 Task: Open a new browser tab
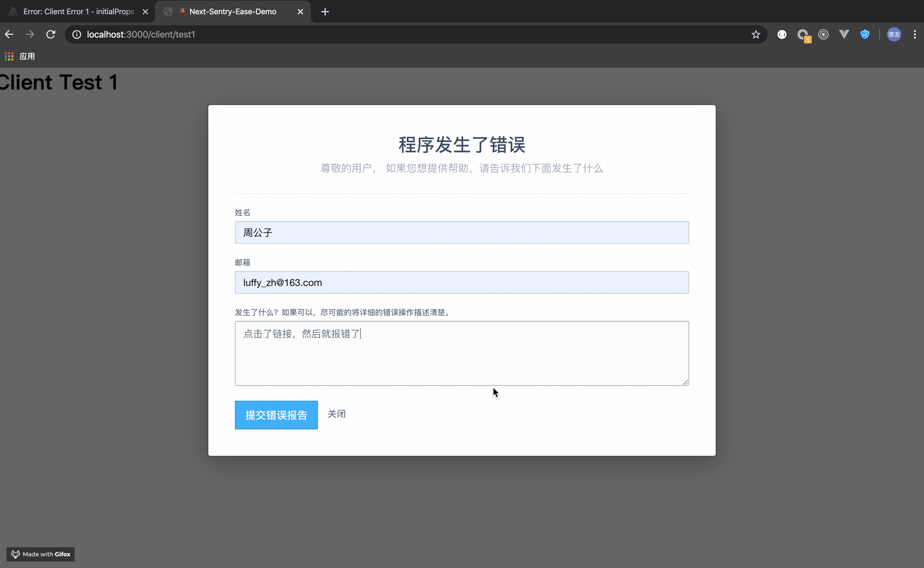(325, 12)
